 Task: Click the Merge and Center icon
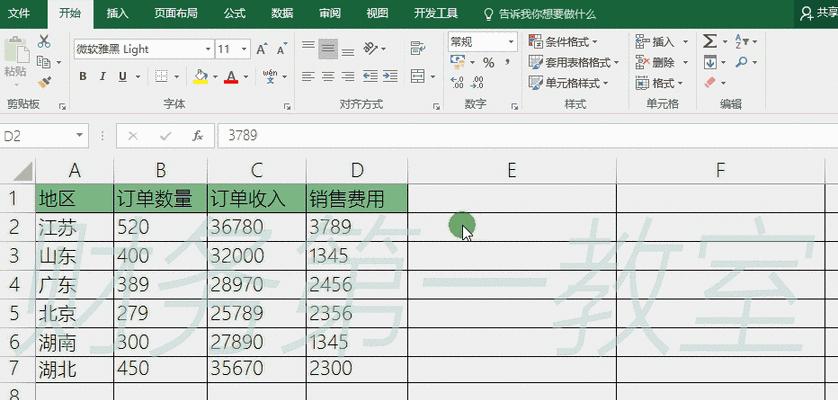tap(418, 76)
